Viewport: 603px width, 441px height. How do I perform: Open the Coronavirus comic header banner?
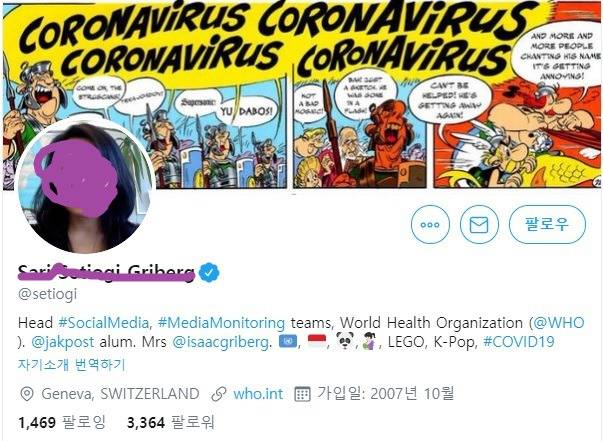point(302,95)
